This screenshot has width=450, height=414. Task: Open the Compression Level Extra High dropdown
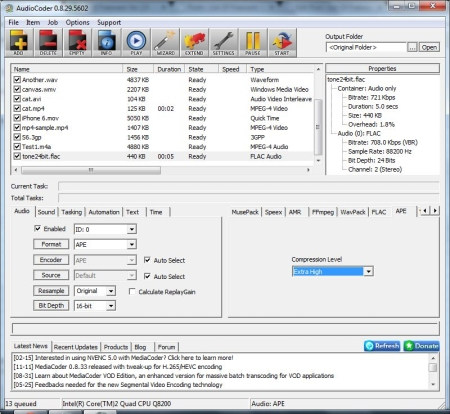click(333, 271)
